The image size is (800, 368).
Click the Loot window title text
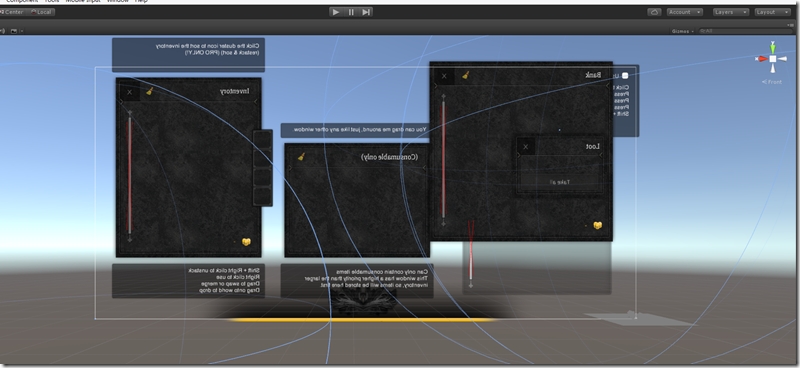click(x=592, y=146)
